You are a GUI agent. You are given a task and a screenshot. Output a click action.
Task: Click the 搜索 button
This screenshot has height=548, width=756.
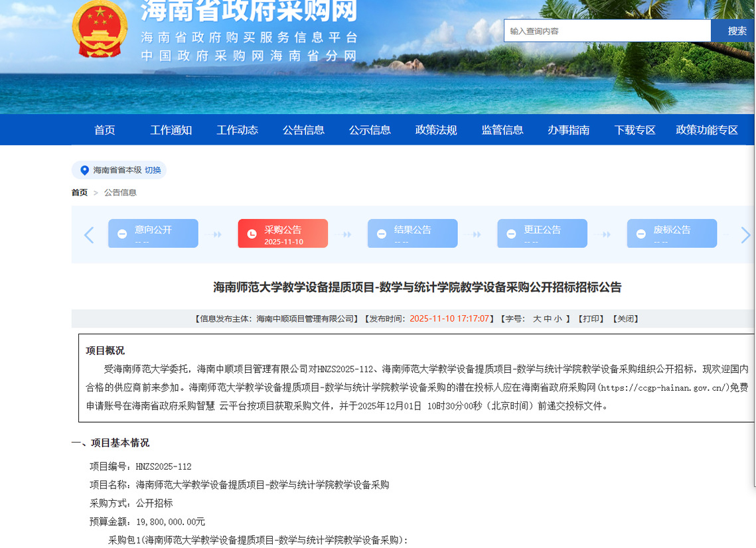[737, 31]
